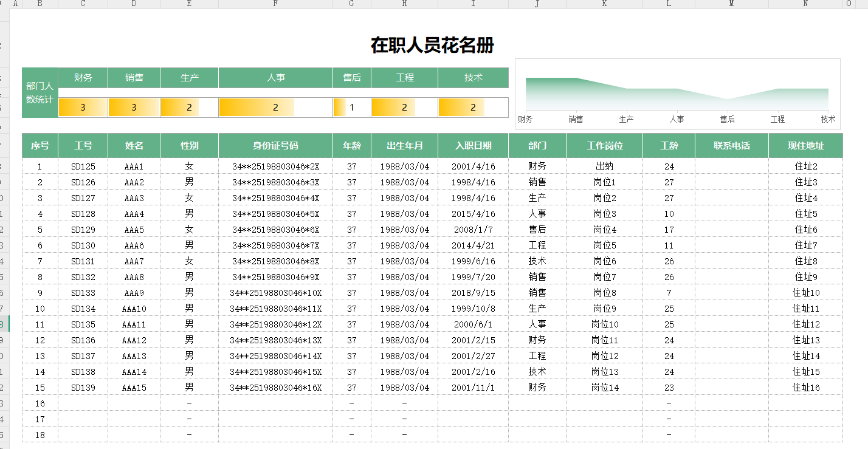Select the hire date cell 2018/9/15
Screen dimensions: 868x449
click(x=473, y=292)
